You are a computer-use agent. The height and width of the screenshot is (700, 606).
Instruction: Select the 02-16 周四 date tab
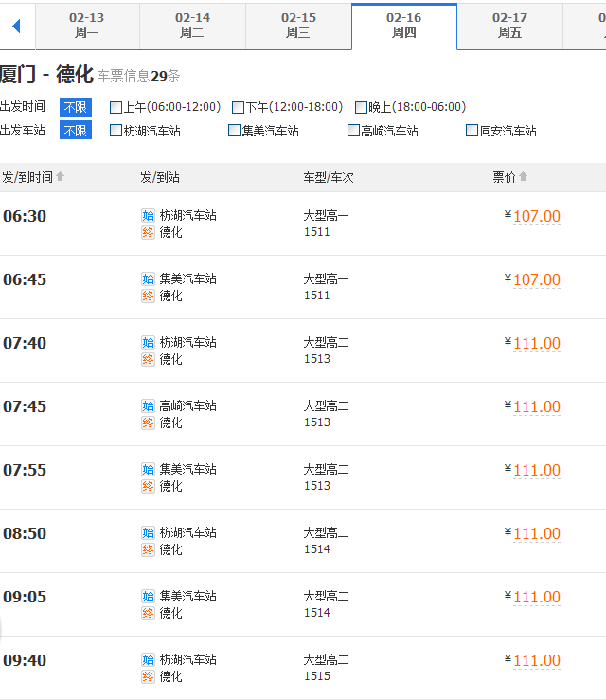click(x=404, y=26)
